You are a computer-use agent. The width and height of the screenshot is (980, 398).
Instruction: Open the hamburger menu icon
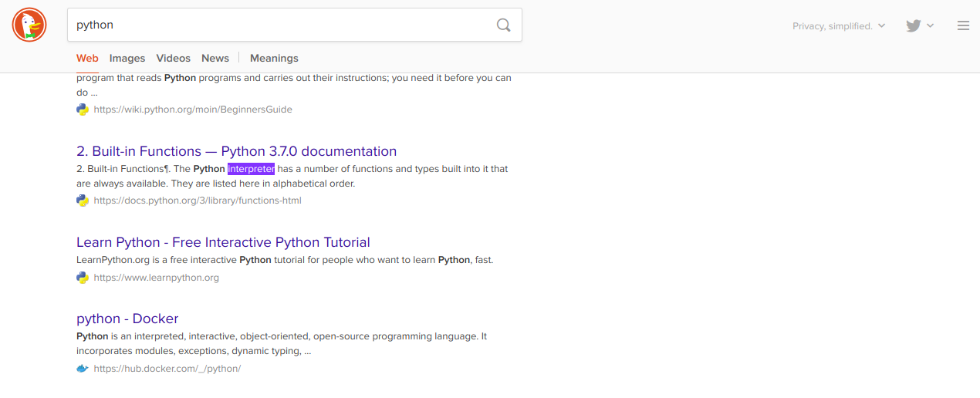963,25
